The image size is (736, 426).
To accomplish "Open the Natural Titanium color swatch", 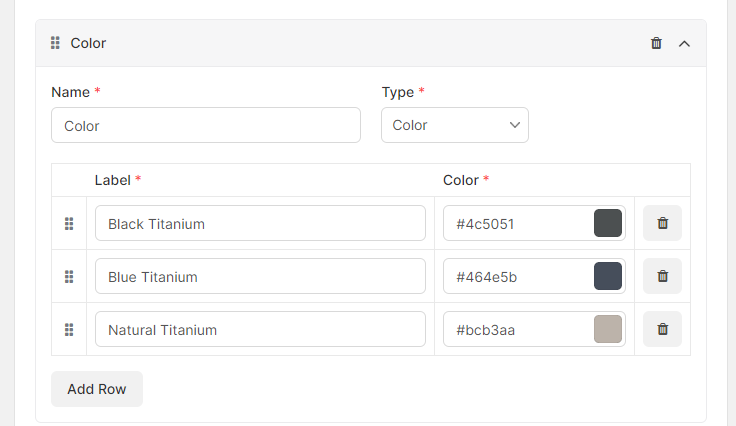I will [x=608, y=329].
